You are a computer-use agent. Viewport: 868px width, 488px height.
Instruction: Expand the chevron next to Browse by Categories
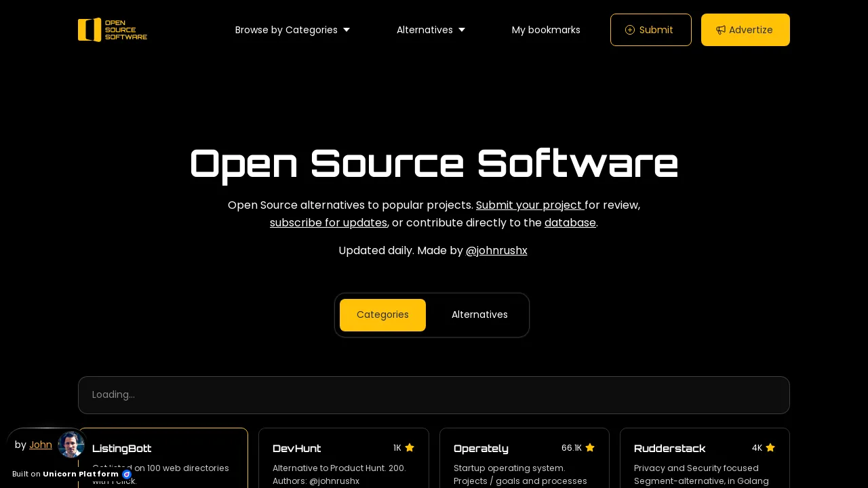346,30
